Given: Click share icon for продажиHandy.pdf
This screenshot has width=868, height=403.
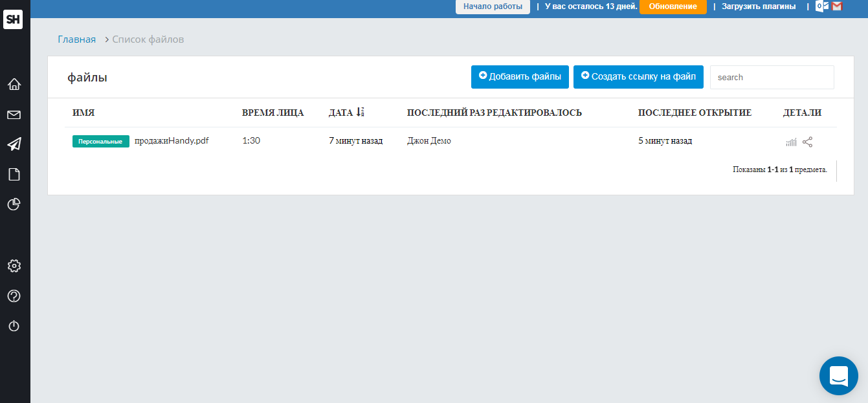Looking at the screenshot, I should [x=807, y=142].
